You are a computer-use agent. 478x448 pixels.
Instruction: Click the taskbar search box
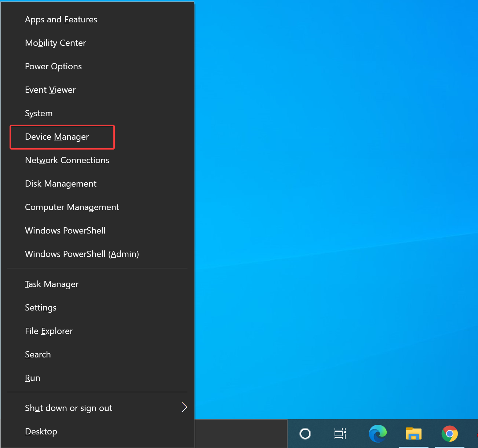pos(241,434)
